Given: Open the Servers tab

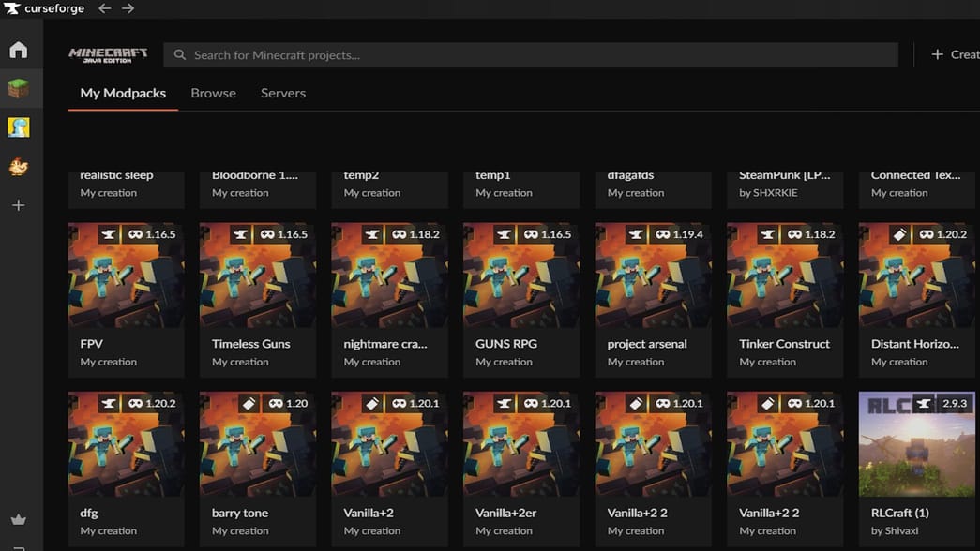Looking at the screenshot, I should point(283,93).
